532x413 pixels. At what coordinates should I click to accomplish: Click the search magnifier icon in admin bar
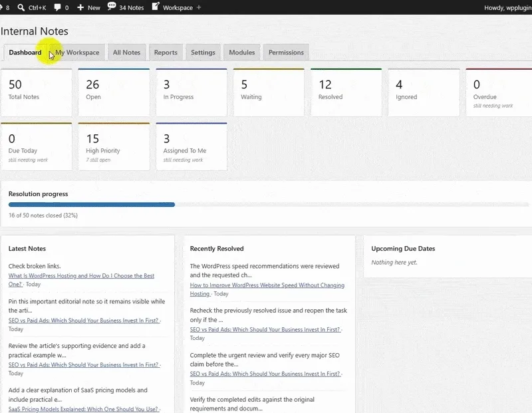click(21, 7)
